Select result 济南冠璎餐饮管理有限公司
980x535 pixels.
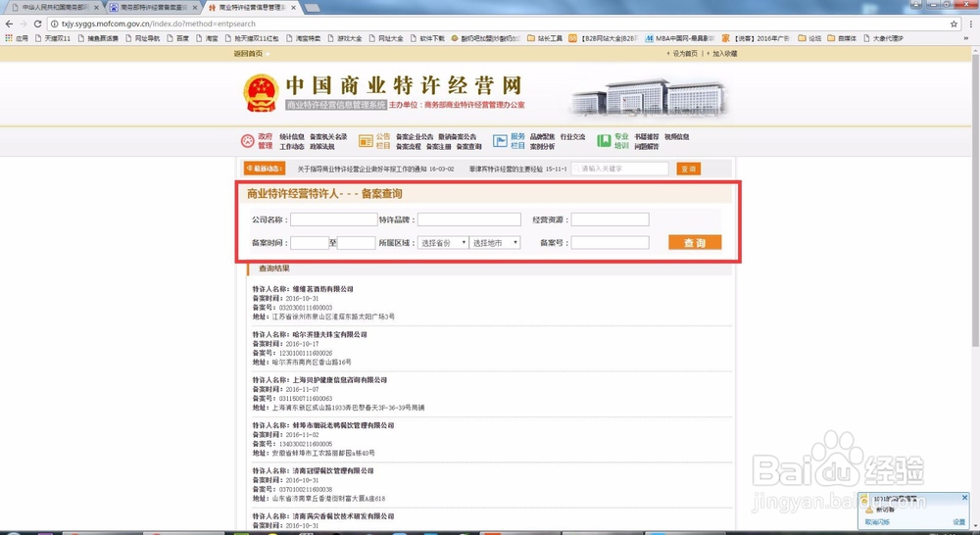(x=332, y=470)
